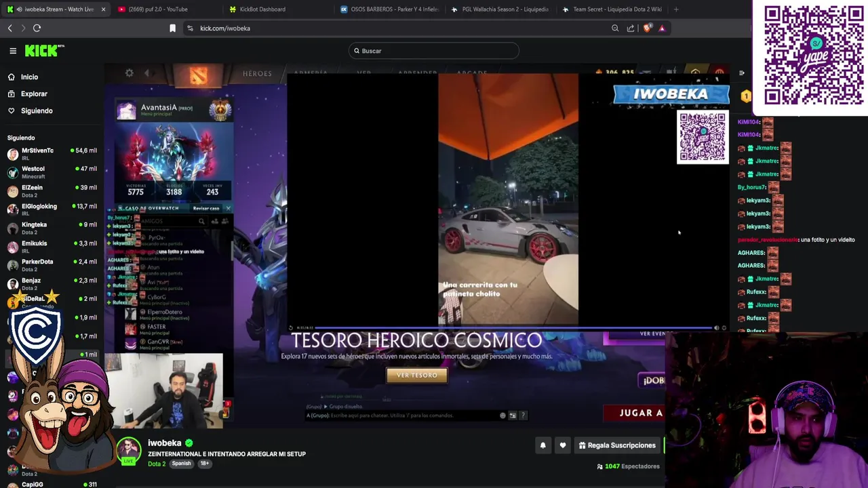Close the iwobeka Stream tab
Screen dimensions: 868x488
click(x=103, y=9)
